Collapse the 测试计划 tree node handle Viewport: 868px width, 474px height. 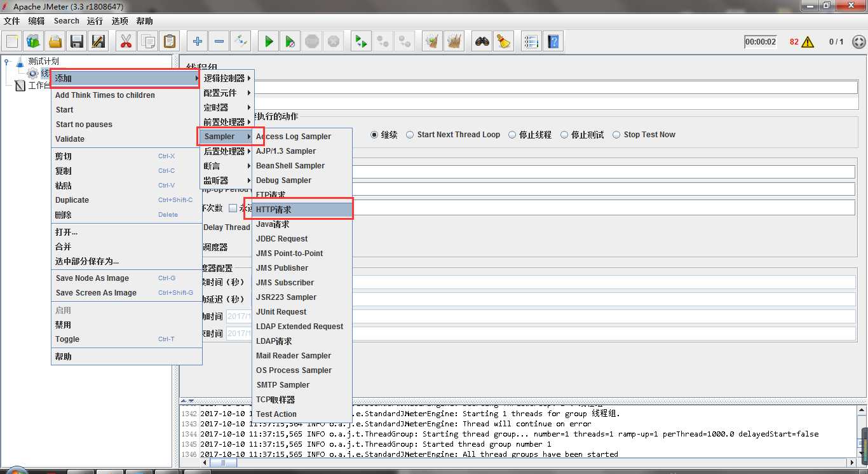tap(7, 62)
